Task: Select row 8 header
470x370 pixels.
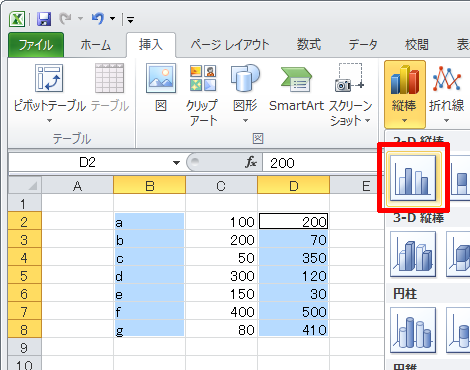Action: pos(25,329)
